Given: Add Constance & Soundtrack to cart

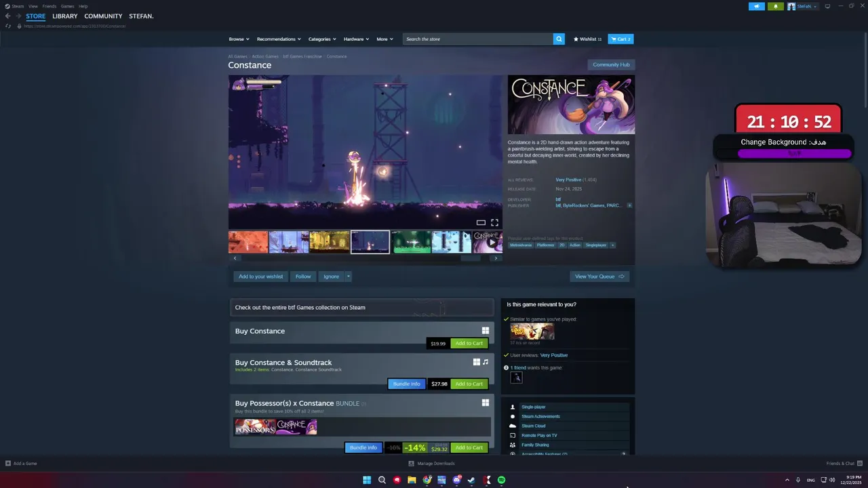Looking at the screenshot, I should 469,384.
